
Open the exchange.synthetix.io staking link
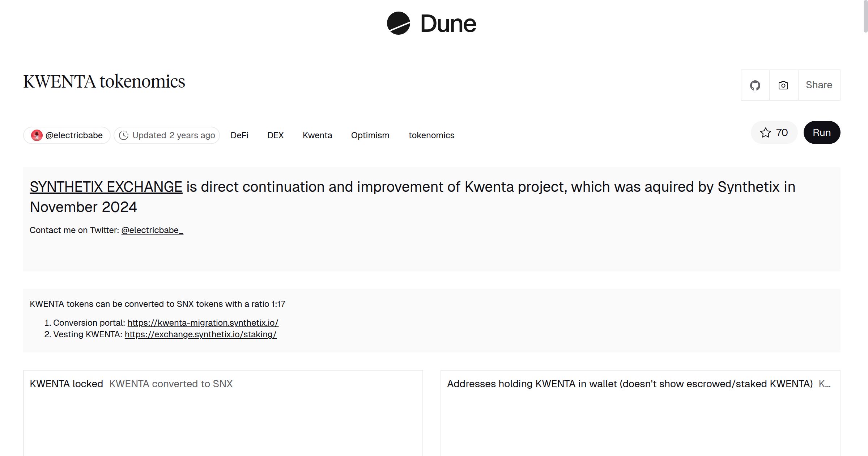200,334
